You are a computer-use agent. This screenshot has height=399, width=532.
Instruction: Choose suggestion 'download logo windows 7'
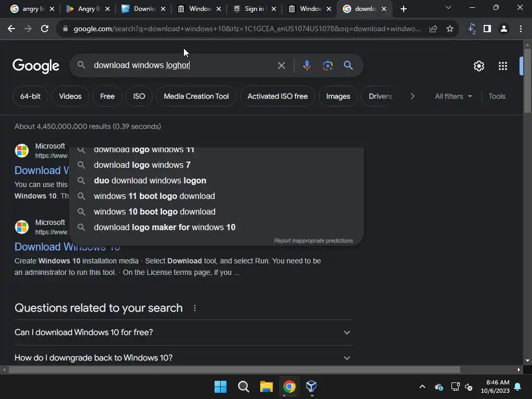pyautogui.click(x=216, y=165)
